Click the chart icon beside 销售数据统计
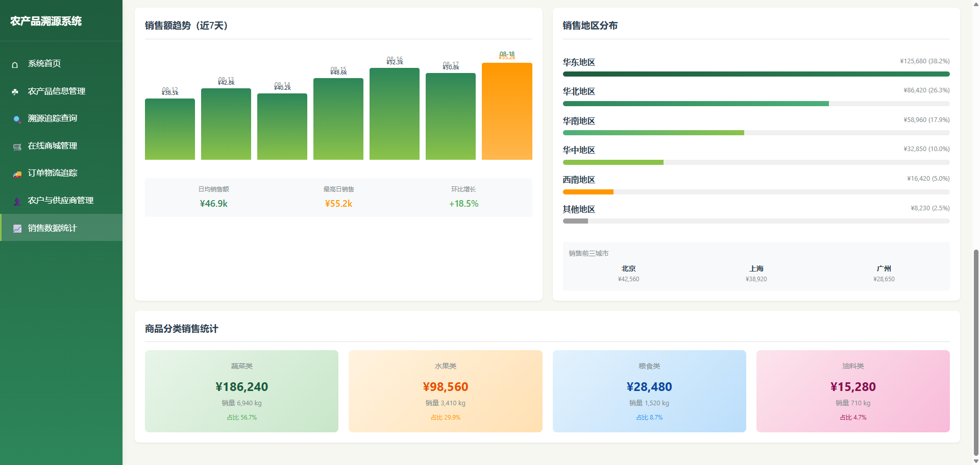 pyautogui.click(x=17, y=228)
